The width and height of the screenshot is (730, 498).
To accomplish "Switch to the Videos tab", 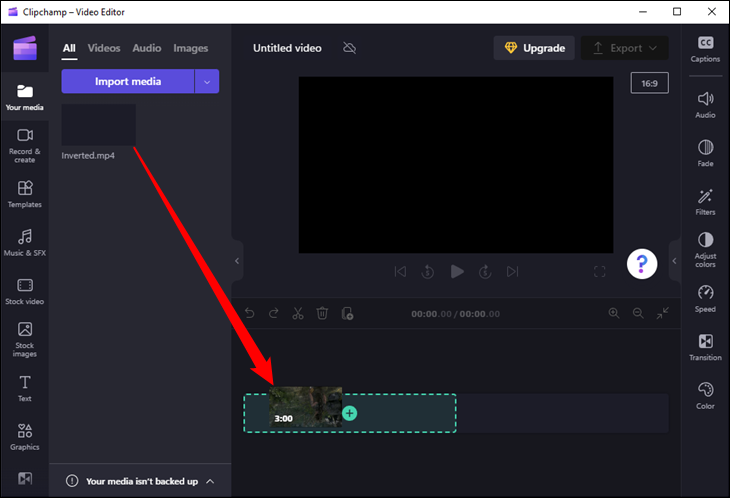I will [x=103, y=48].
